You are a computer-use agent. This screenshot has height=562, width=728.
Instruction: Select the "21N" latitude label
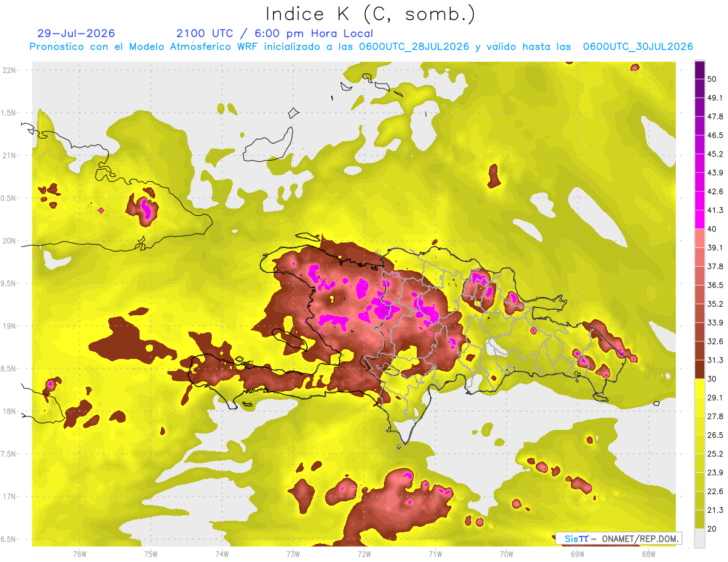[x=9, y=155]
